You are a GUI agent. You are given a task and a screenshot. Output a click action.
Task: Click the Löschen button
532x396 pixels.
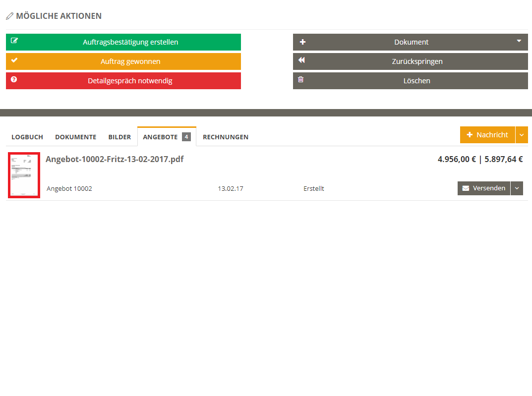click(x=410, y=81)
